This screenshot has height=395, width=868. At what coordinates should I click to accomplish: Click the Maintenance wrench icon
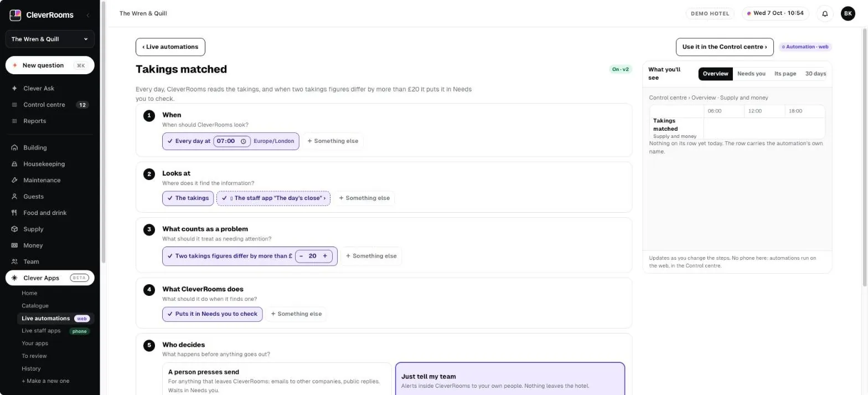click(14, 181)
